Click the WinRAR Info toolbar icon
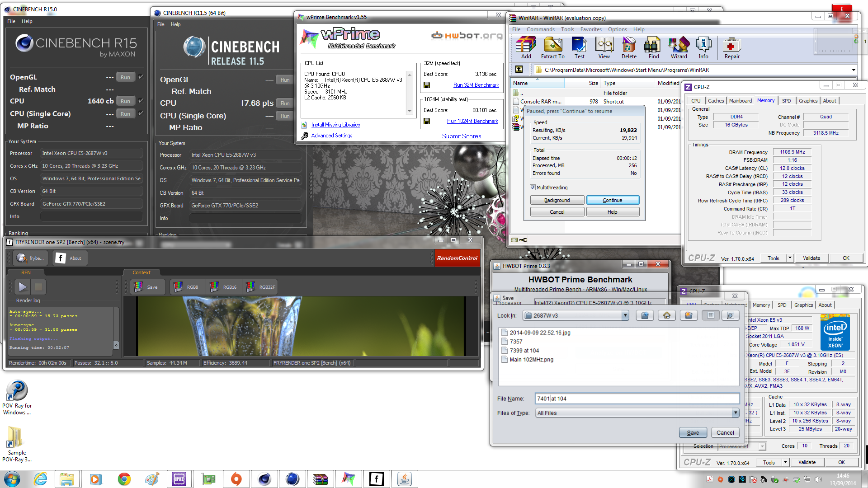The height and width of the screenshot is (488, 868). 703,48
